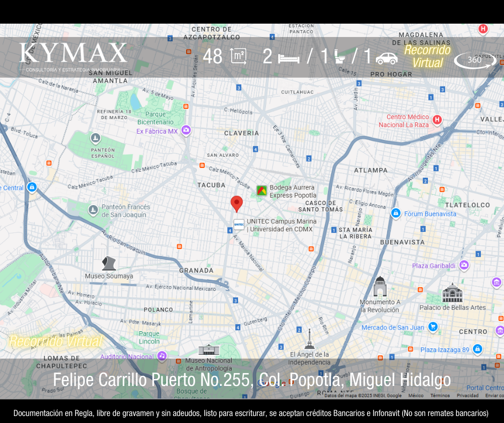The height and width of the screenshot is (423, 504).
Task: Open the Bodega Aurrera Express Popotla label
Action: click(293, 191)
